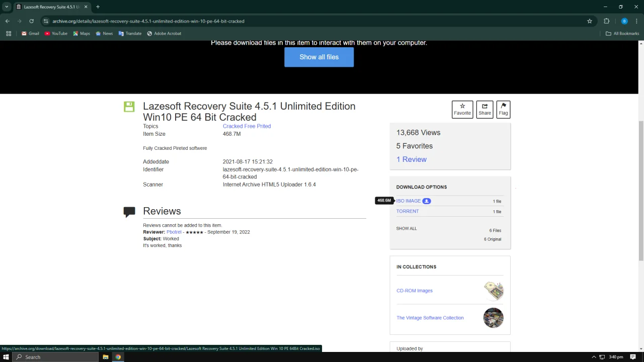644x362 pixels.
Task: Click the Fully Cracked Pireted softwere description
Action: 175,148
